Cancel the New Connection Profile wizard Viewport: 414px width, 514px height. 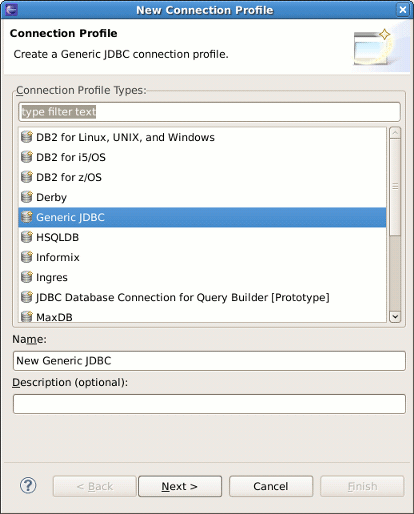coord(271,486)
